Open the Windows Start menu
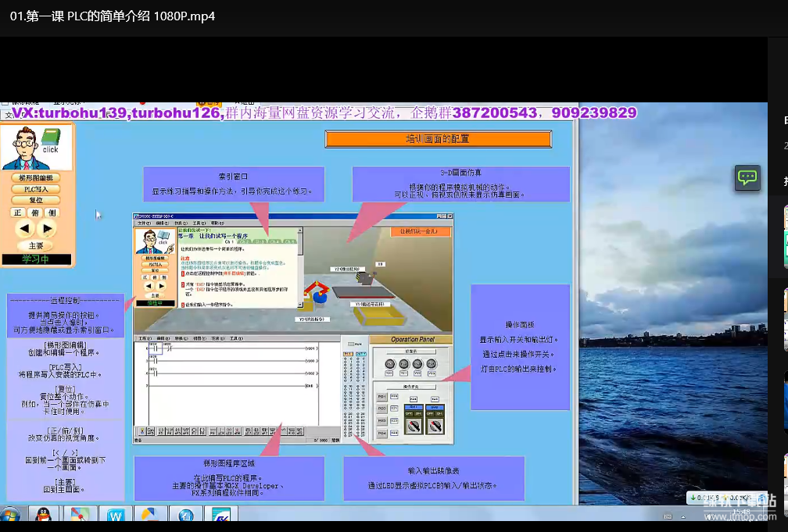788x532 pixels. [11, 515]
